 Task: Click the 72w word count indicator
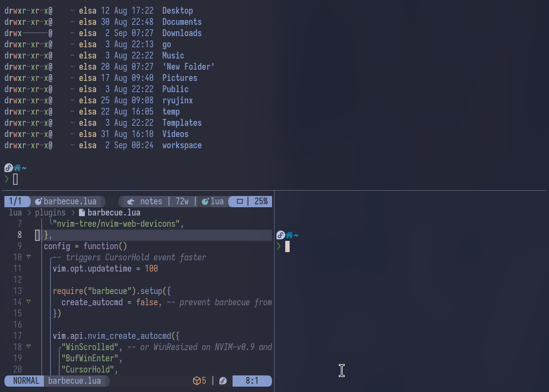[182, 201]
